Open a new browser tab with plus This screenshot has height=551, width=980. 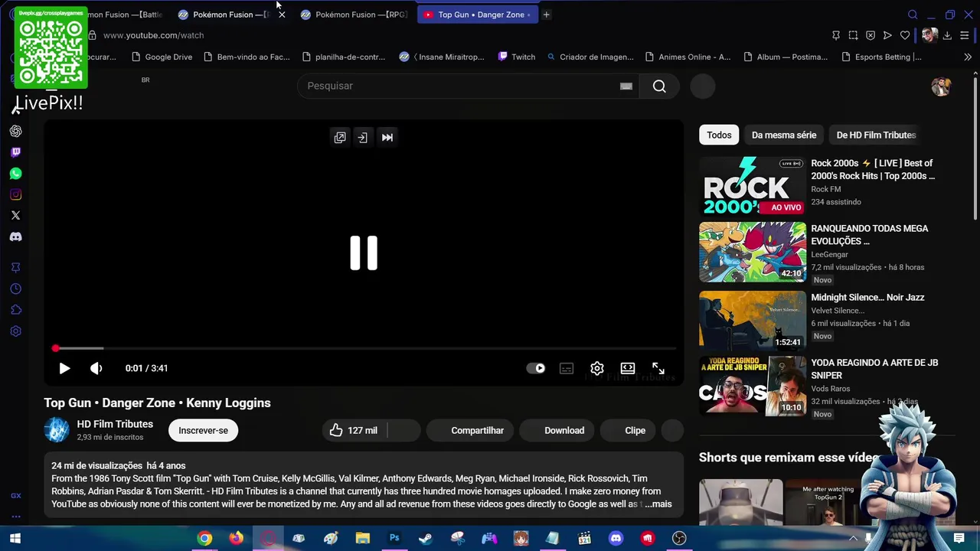[546, 15]
